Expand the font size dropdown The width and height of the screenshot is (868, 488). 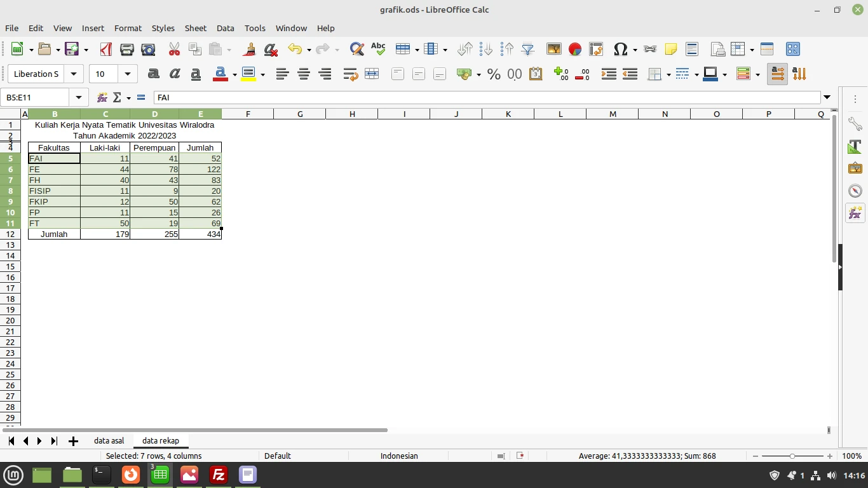point(128,74)
